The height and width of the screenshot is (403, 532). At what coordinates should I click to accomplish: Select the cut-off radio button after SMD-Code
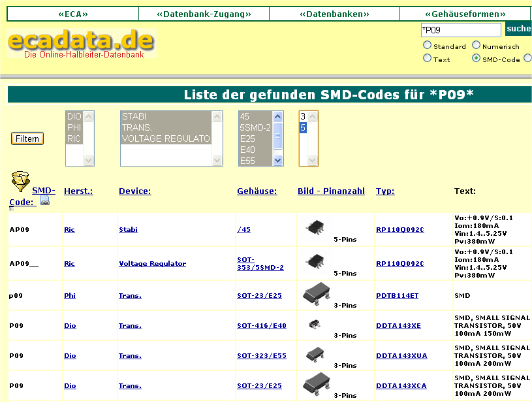coord(528,58)
